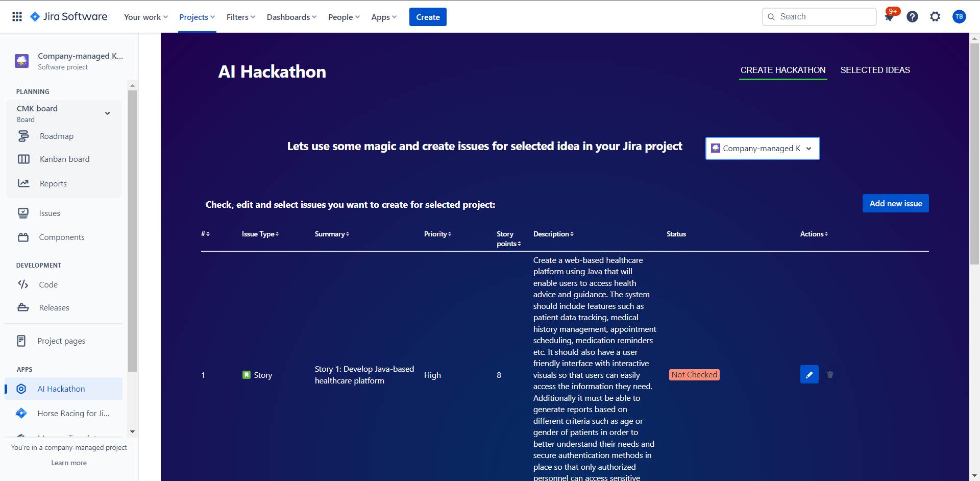Open the Company-managed K project dropdown
This screenshot has height=481, width=980.
[x=763, y=148]
